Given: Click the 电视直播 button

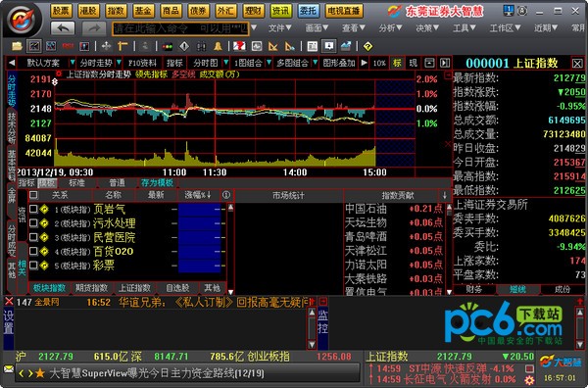Looking at the screenshot, I should (x=344, y=11).
